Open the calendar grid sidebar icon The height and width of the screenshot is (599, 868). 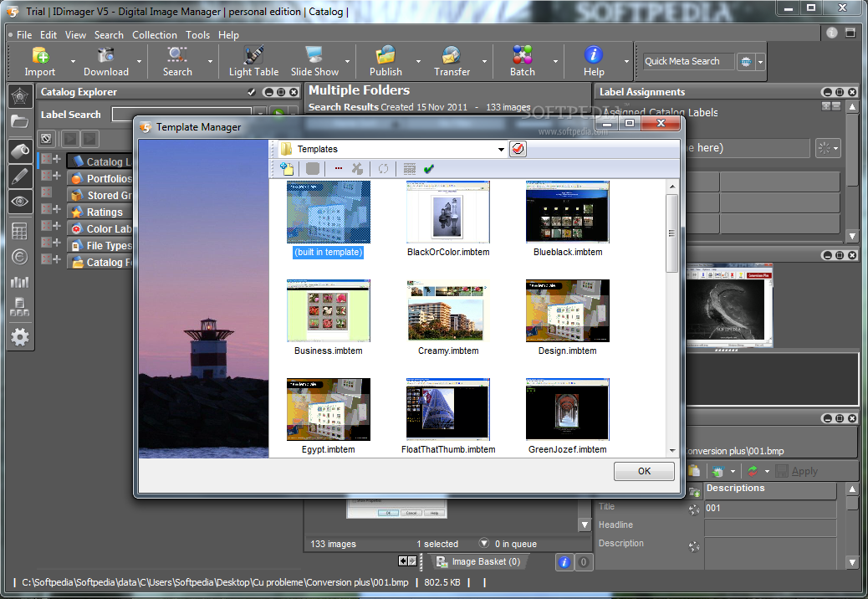[20, 231]
